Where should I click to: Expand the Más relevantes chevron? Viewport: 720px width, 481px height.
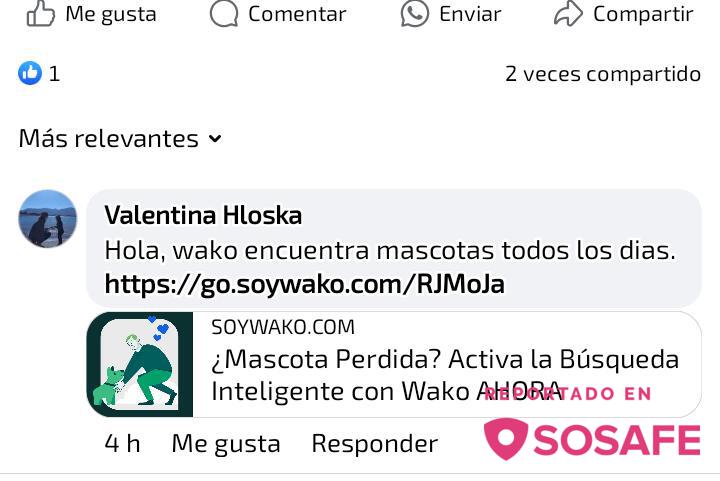point(215,139)
